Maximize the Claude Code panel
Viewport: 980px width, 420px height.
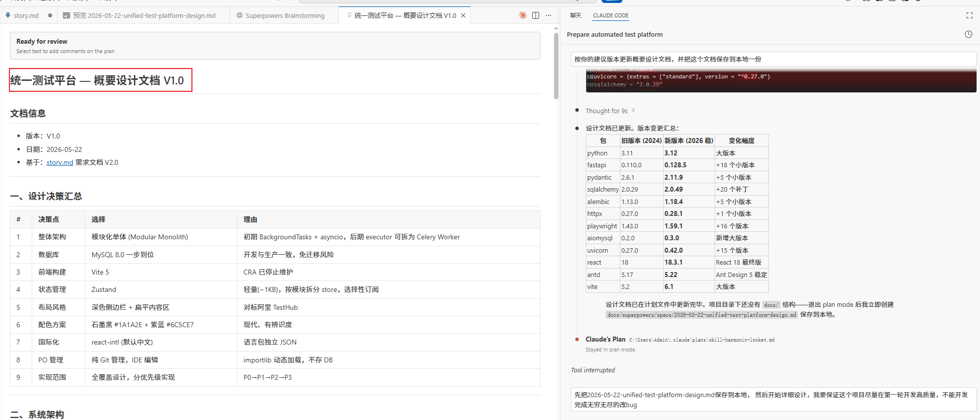[x=970, y=15]
